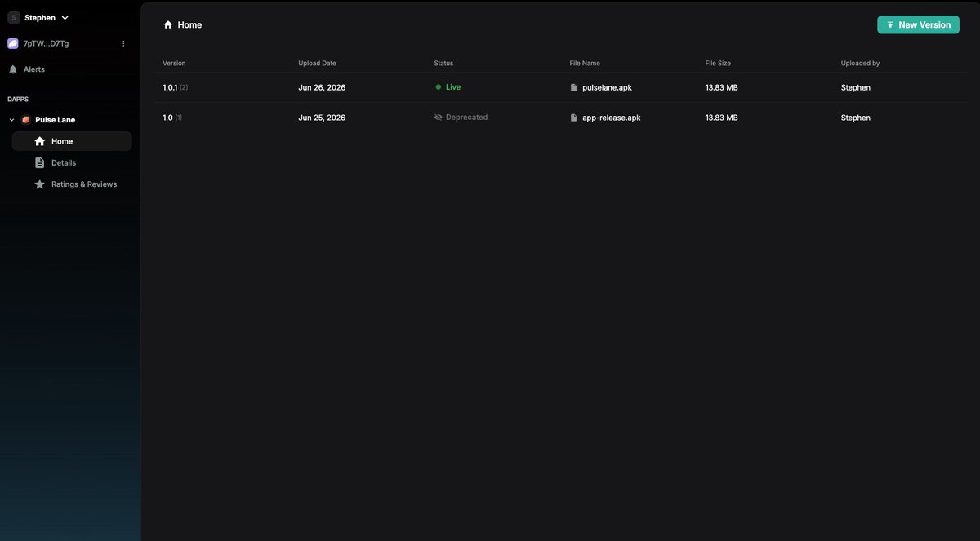Click the Stephen avatar icon

13,17
